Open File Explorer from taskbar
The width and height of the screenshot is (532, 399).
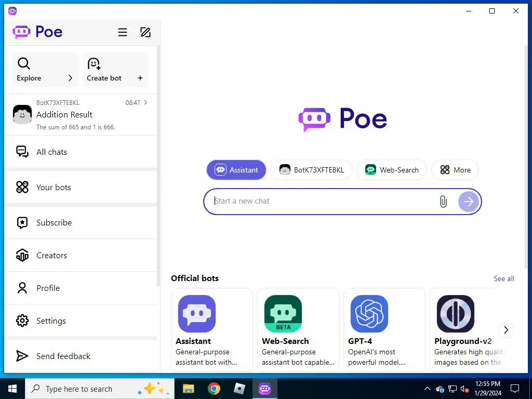tap(188, 389)
